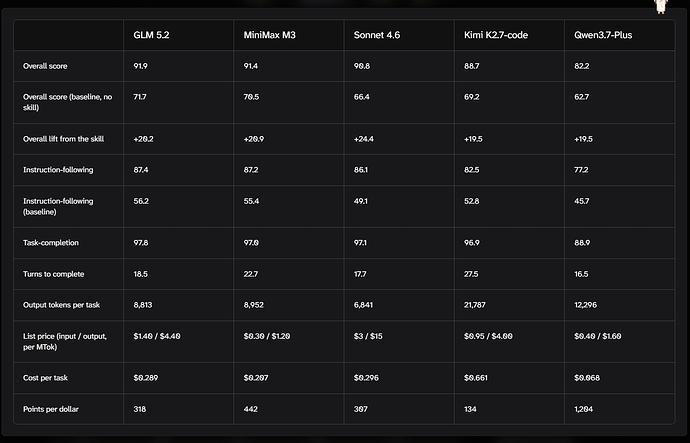Viewport: 690px width, 443px height.
Task: Select the Points per dollar row label
Action: [51, 409]
